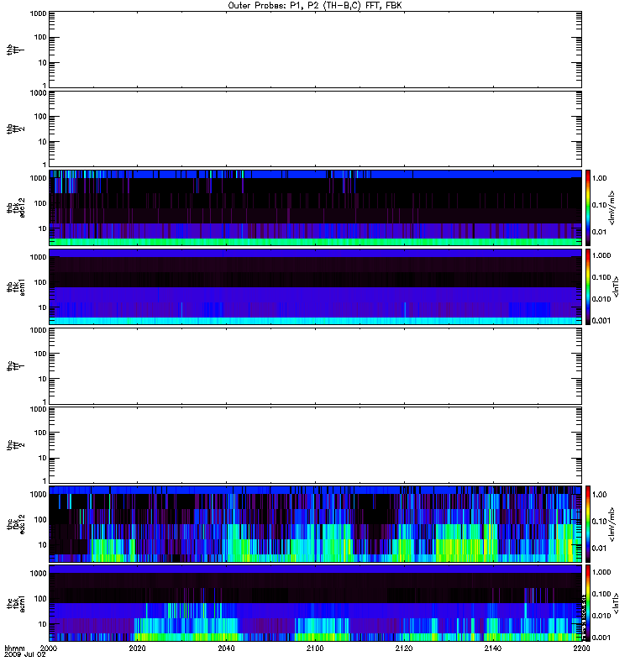Click the 2120 time tick label

tap(404, 648)
